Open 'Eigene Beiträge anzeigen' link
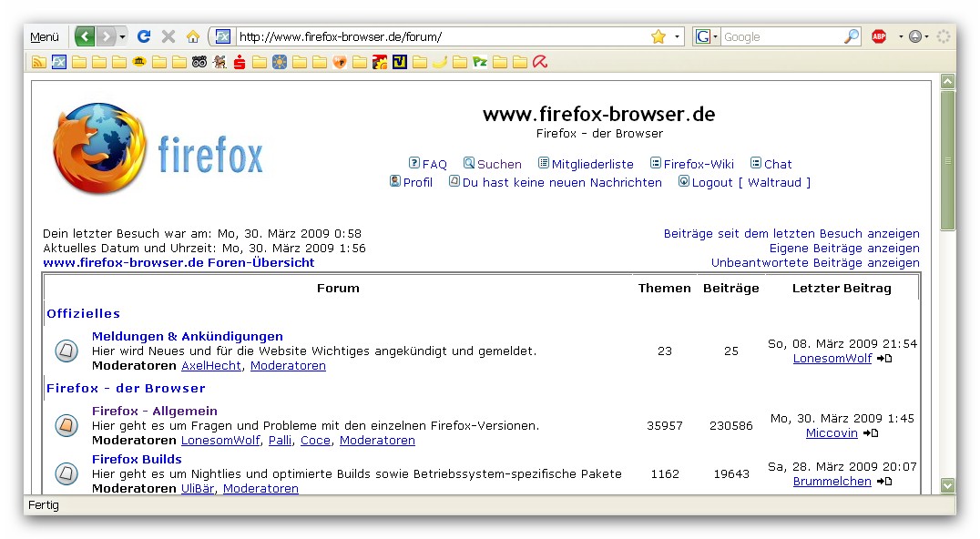Image resolution: width=980 pixels, height=539 pixels. [844, 248]
